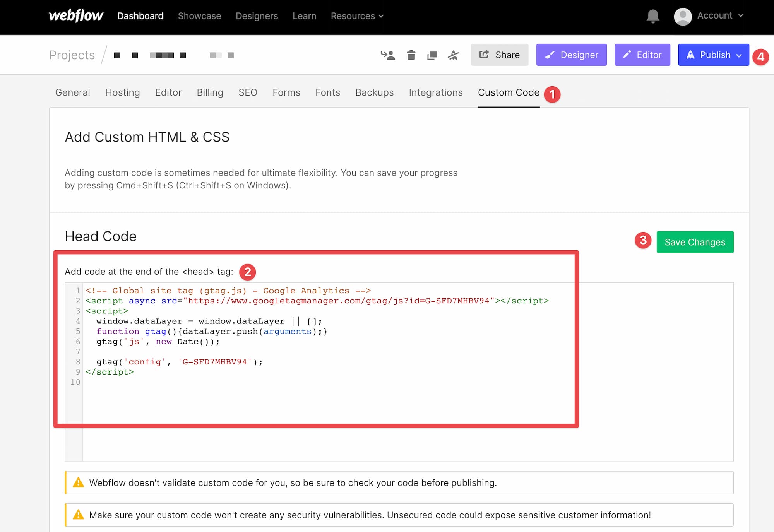
Task: Click the closing </script> line
Action: pyautogui.click(x=110, y=372)
